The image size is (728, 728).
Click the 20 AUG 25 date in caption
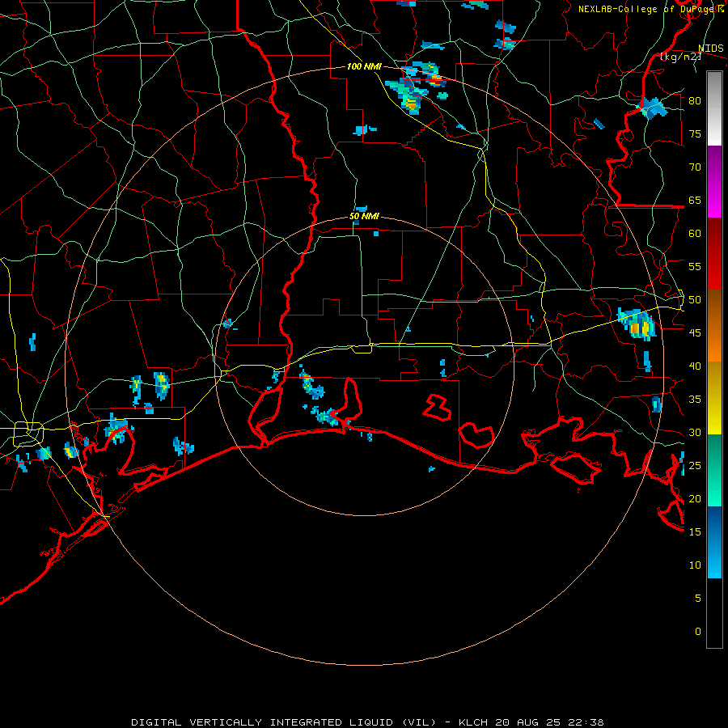click(529, 722)
